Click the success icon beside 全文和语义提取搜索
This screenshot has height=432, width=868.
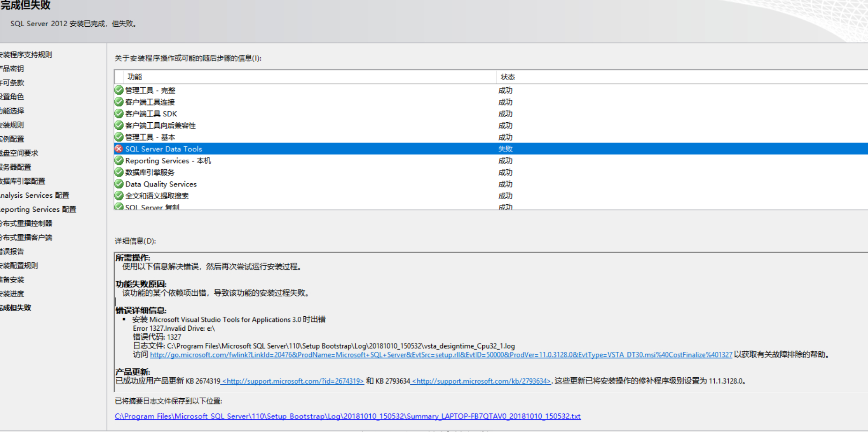[119, 195]
